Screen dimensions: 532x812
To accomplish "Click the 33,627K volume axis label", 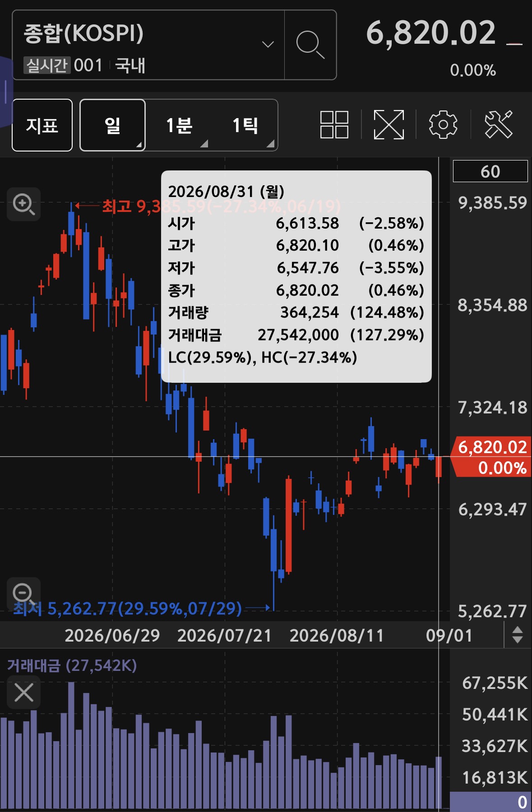I will coord(495,746).
